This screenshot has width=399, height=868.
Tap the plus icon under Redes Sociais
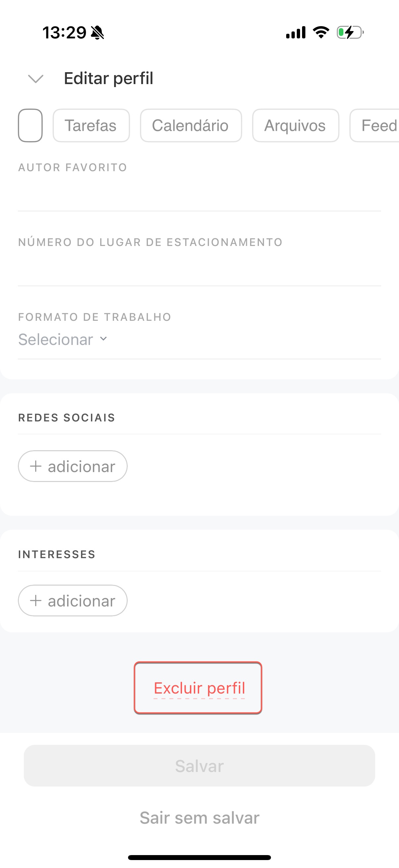point(36,466)
